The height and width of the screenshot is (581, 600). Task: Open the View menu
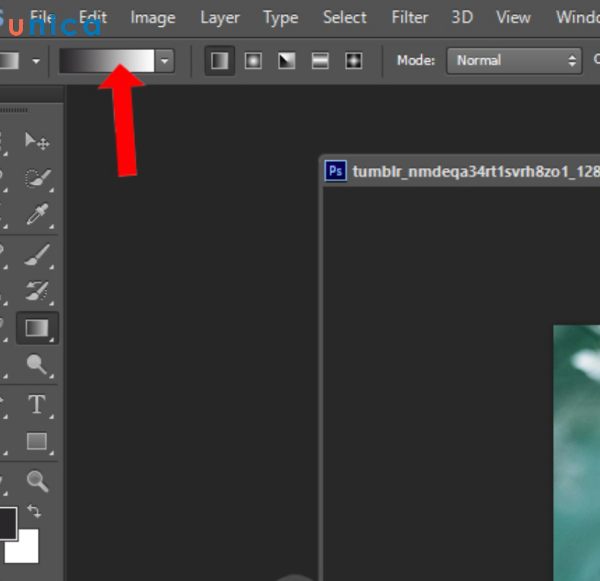pyautogui.click(x=513, y=18)
